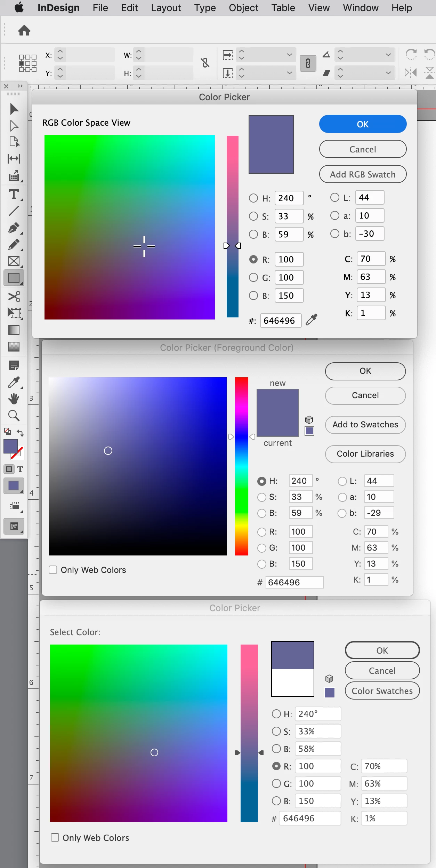
Task: Open the File menu
Action: (100, 8)
